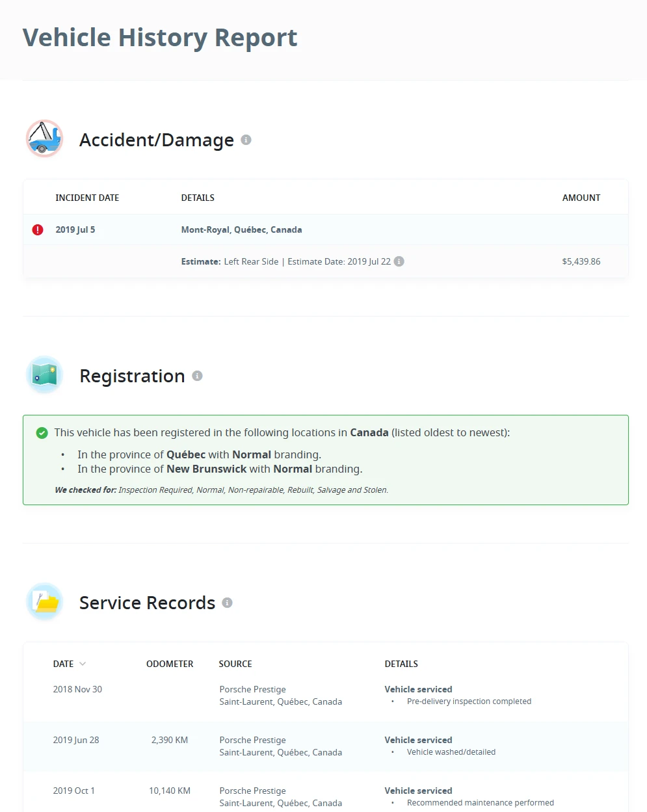Screen dimensions: 647x812
Task: Click the 2,390 KM odometer reading
Action: pyautogui.click(x=170, y=740)
